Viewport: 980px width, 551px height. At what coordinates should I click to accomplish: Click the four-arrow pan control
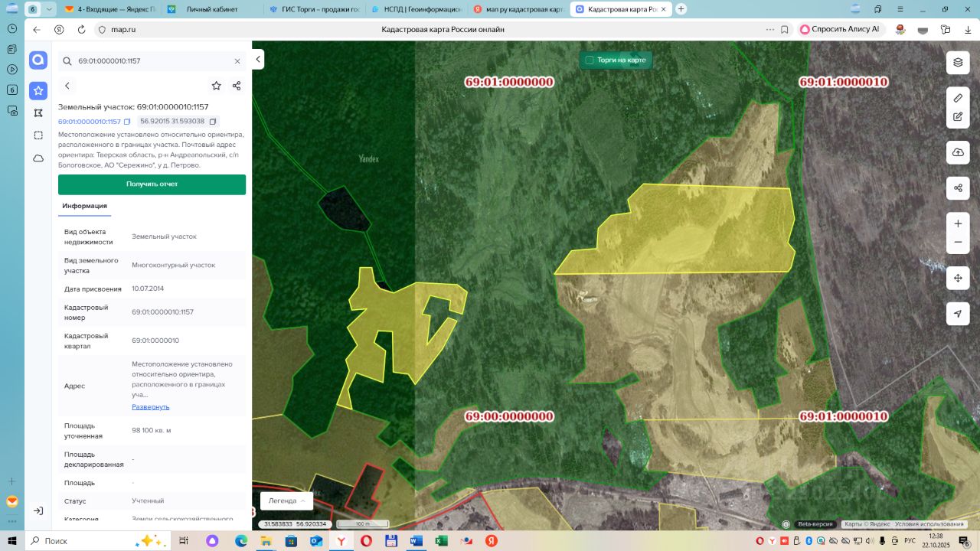[958, 279]
